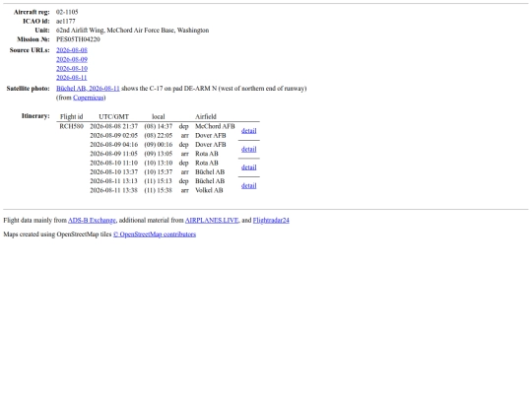This screenshot has height=399, width=532.
Task: Open detail for Rota AB to Büchel AB leg
Action: (x=248, y=167)
